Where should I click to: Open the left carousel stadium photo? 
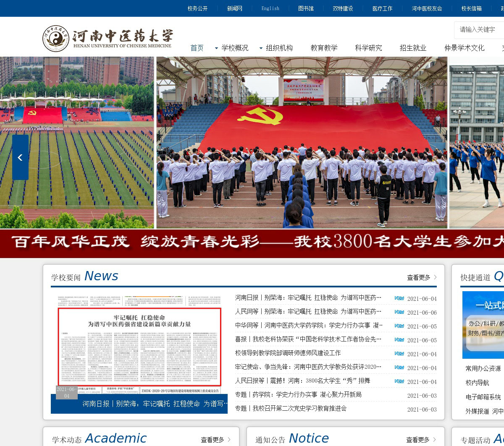click(77, 143)
